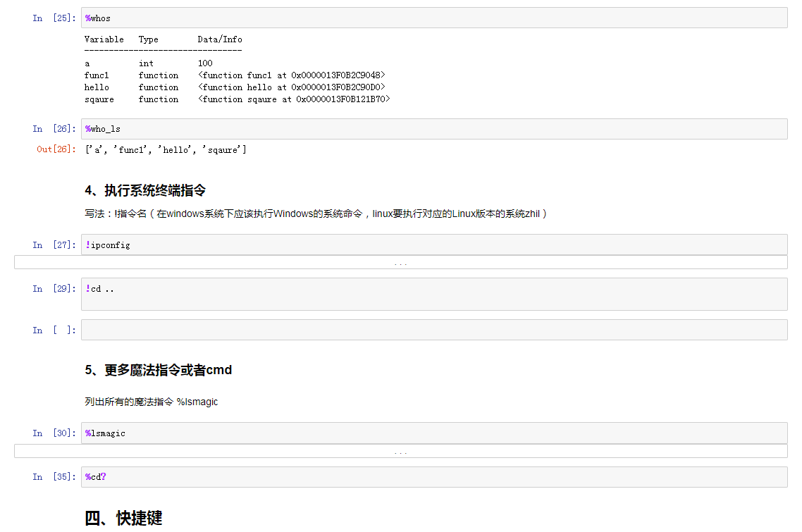Select the %lsmagic code cell
This screenshot has width=802, height=532.
(x=433, y=433)
